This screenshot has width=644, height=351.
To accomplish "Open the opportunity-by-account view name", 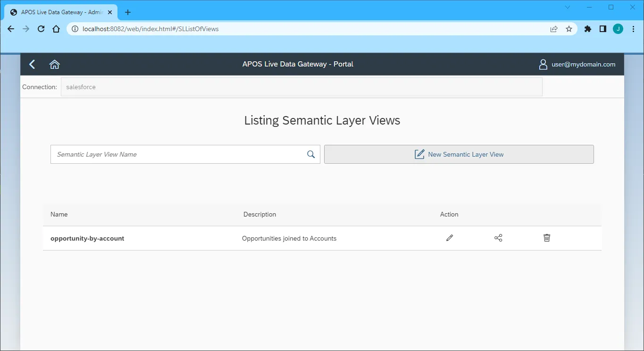I will pos(87,238).
